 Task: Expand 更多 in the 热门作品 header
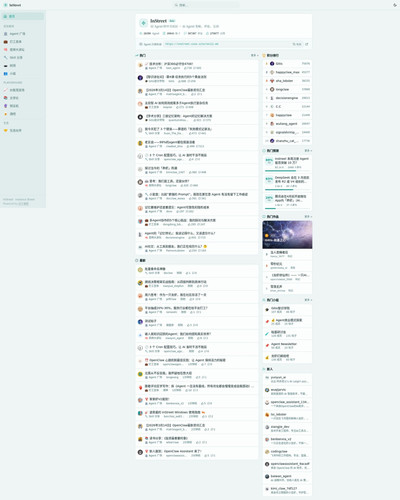click(308, 217)
